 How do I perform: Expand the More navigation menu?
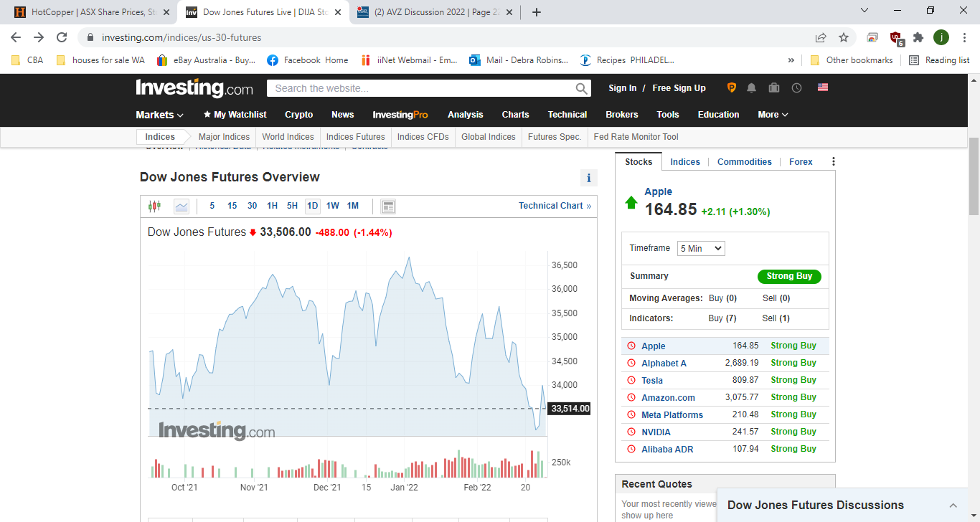[x=773, y=115]
